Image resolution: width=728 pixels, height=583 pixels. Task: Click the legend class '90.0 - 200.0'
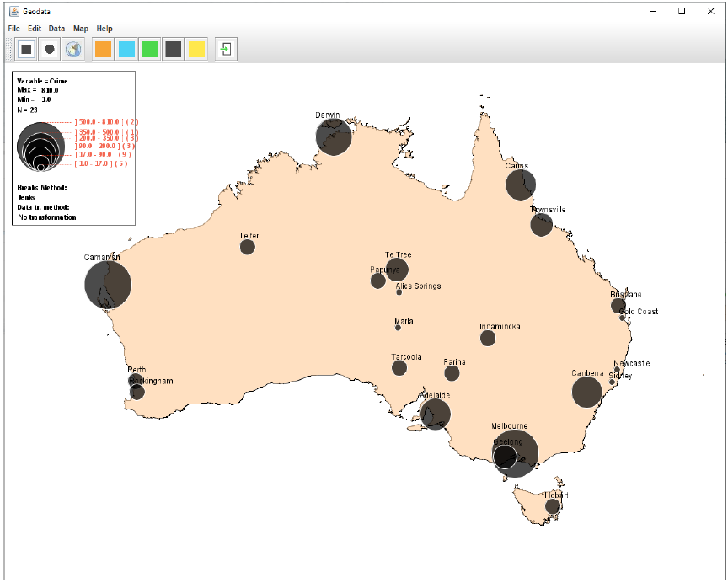coord(104,147)
